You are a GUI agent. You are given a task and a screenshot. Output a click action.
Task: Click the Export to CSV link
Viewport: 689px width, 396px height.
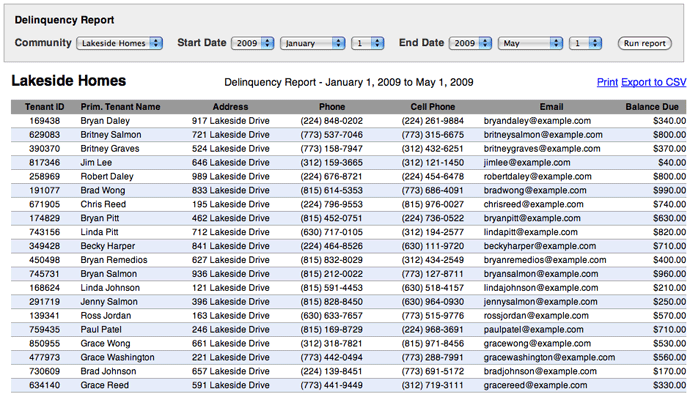[653, 82]
